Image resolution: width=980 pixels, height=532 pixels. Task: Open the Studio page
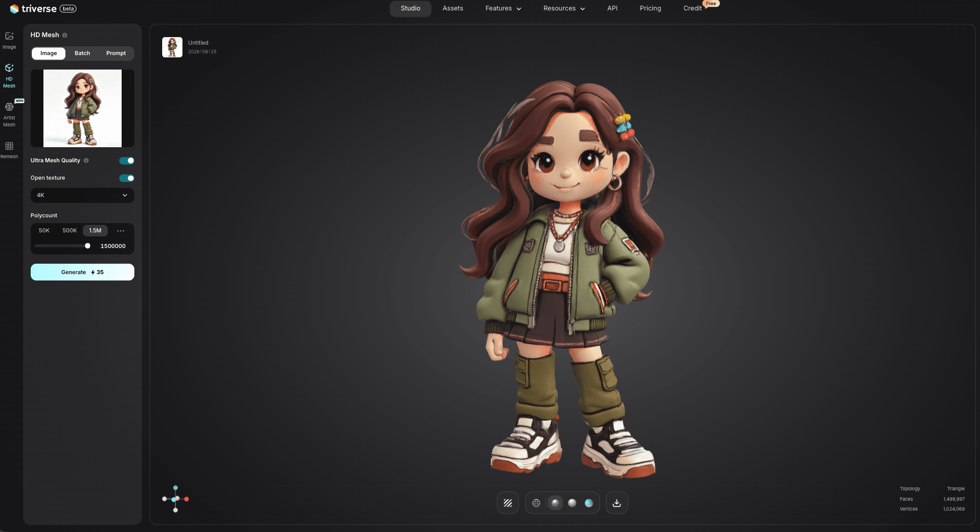411,9
